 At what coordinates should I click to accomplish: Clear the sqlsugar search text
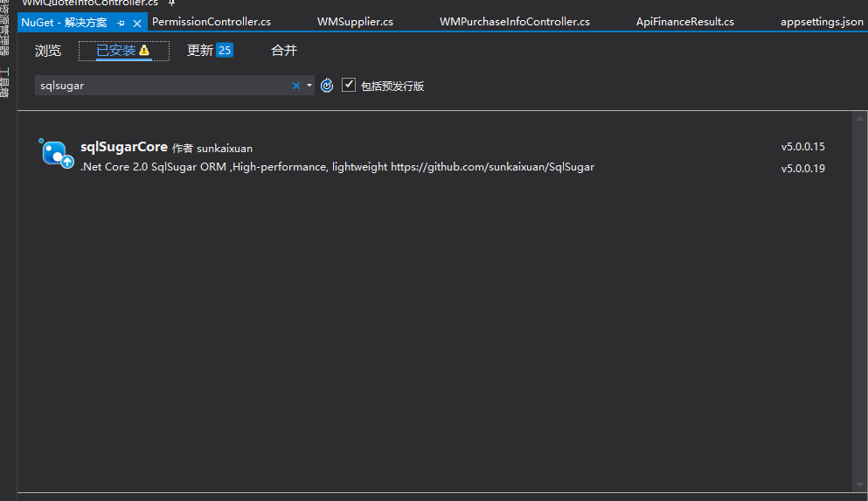(x=296, y=86)
